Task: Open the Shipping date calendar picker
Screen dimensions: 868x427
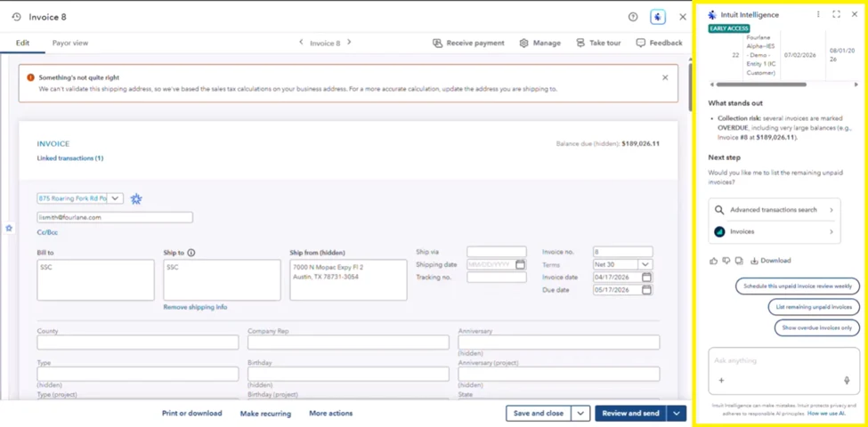Action: (520, 264)
